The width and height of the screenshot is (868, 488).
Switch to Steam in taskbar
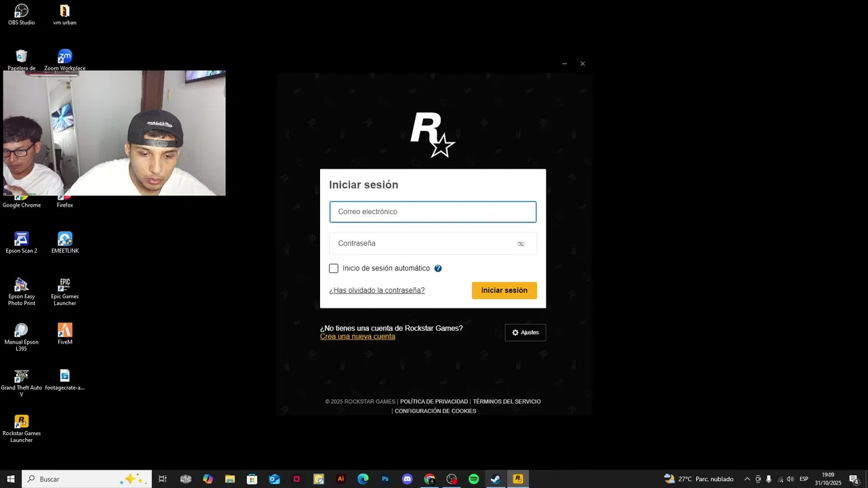496,479
